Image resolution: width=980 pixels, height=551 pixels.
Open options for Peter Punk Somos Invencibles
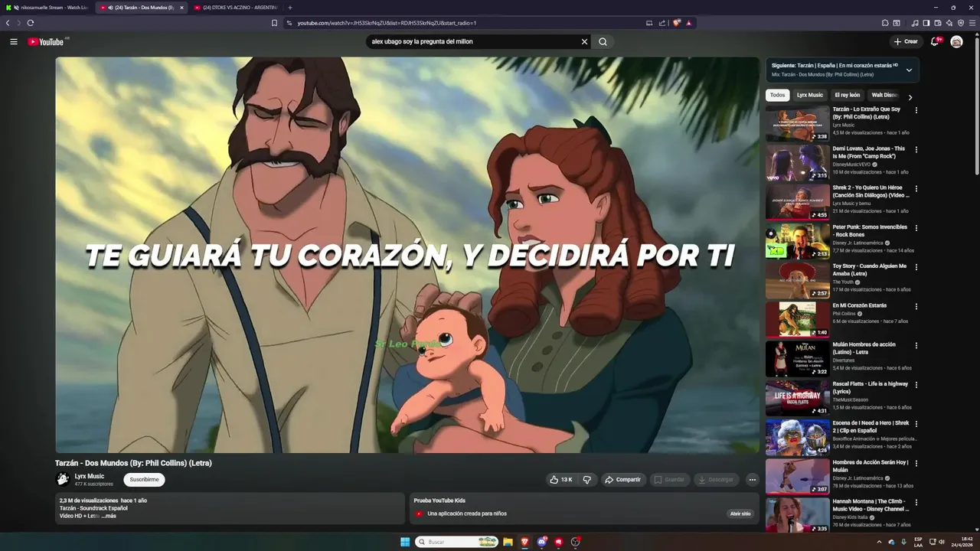click(x=916, y=228)
